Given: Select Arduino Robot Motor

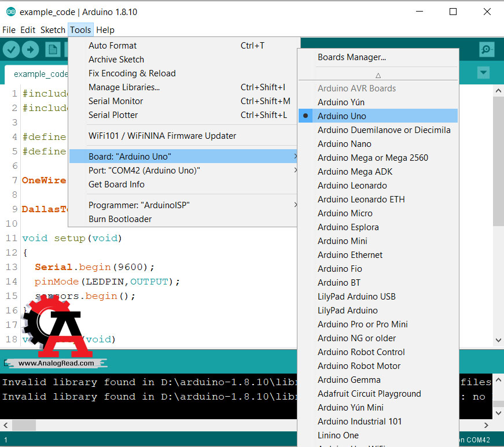Looking at the screenshot, I should (378, 365).
